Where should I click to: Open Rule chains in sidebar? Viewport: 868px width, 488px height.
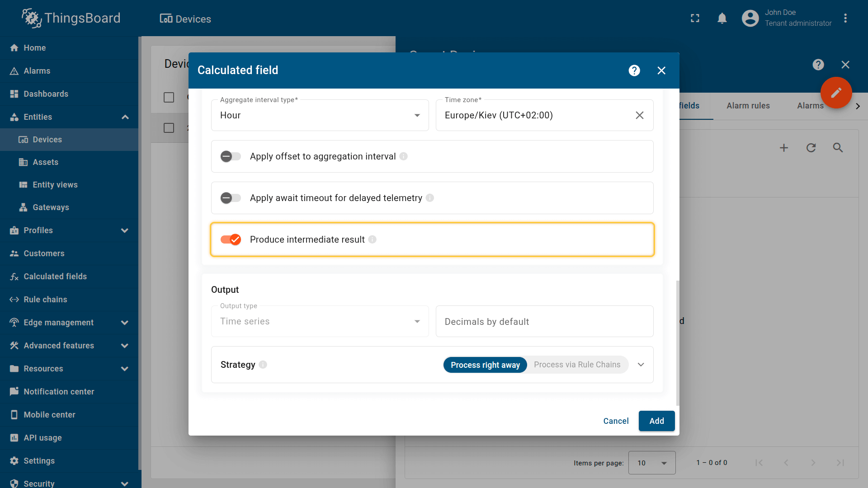(x=45, y=300)
